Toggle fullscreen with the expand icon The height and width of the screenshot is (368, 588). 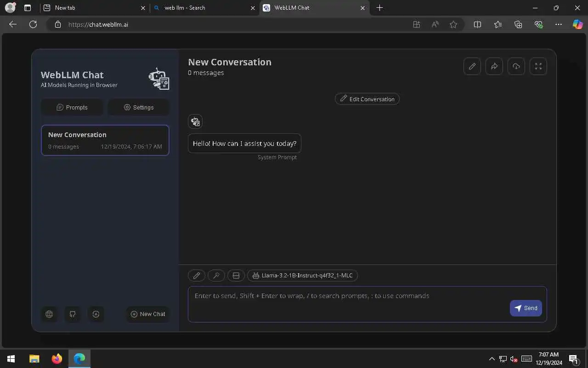click(538, 66)
